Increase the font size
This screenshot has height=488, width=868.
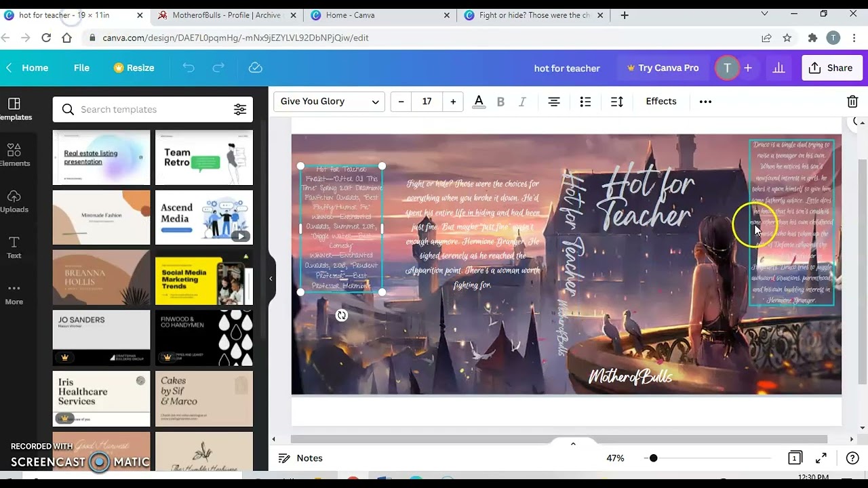(x=453, y=102)
